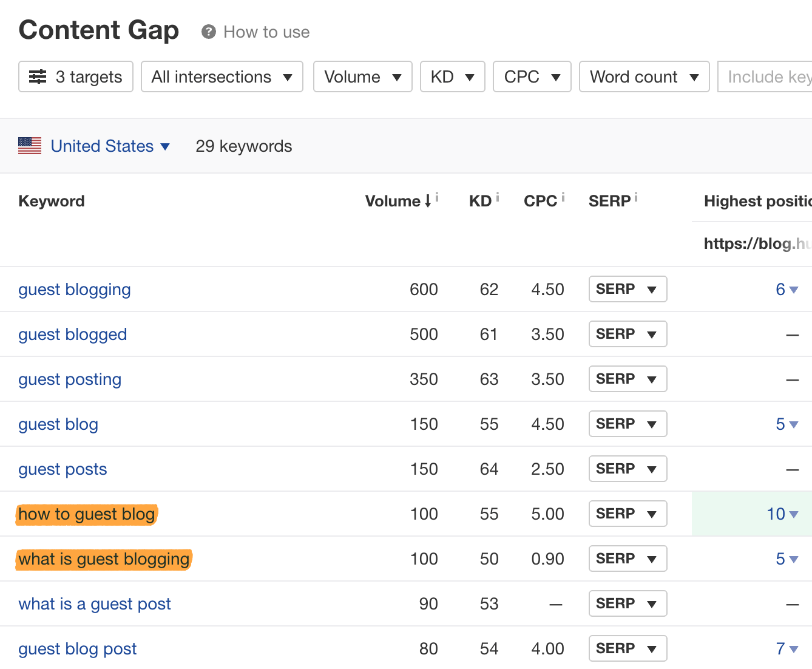Screen dimensions: 812x669
Task: Open the CPC filter dropdown
Action: 532,77
